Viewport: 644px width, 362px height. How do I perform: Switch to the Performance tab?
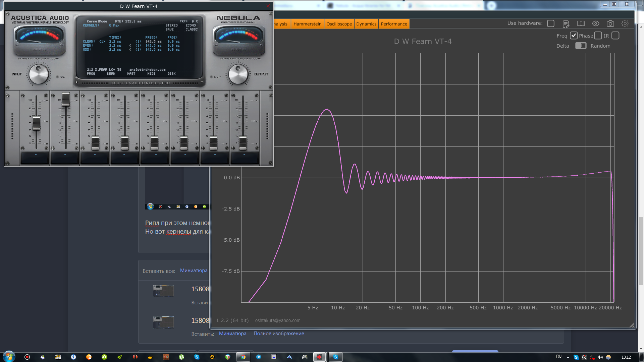(394, 24)
